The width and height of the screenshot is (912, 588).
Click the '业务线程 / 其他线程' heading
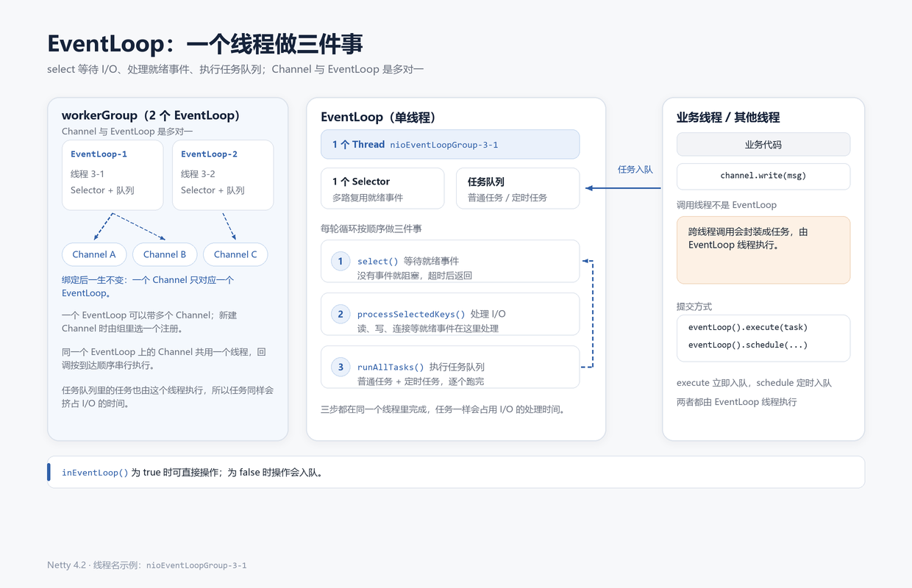[728, 117]
